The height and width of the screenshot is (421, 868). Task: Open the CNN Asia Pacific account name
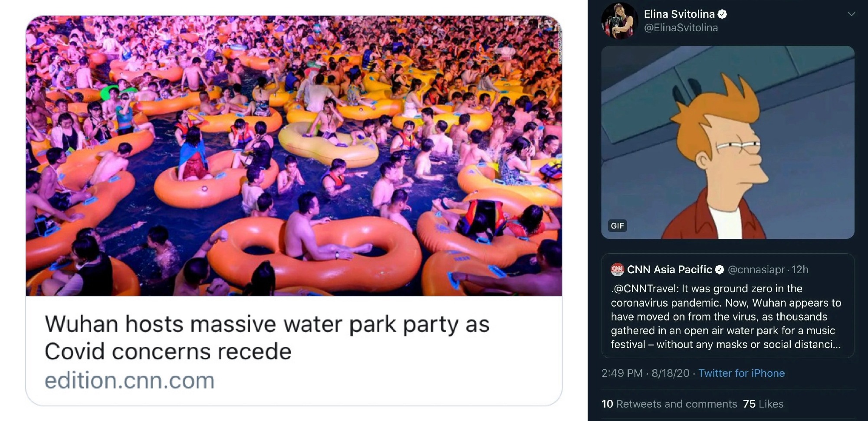click(669, 270)
